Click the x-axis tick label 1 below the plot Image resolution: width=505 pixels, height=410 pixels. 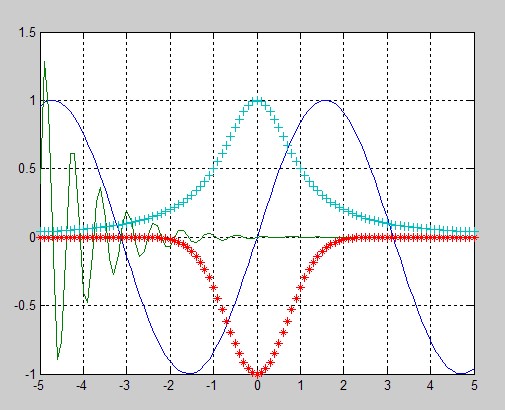(301, 386)
